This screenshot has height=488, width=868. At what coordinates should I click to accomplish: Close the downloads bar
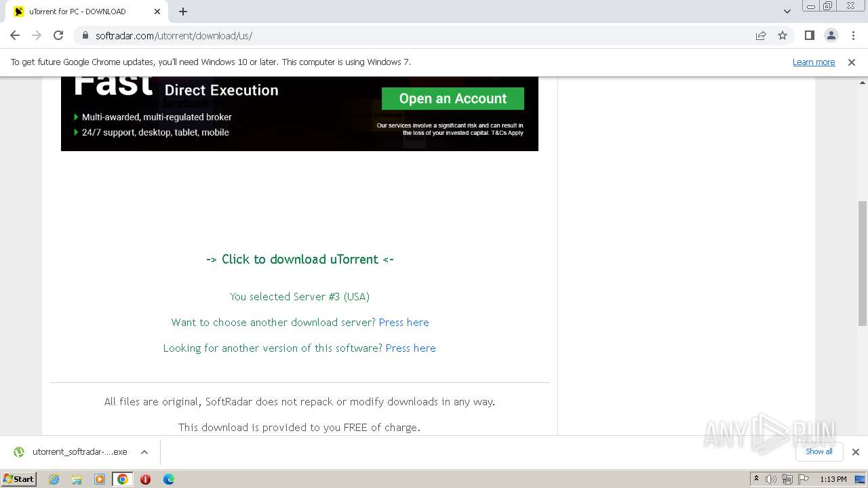855,452
